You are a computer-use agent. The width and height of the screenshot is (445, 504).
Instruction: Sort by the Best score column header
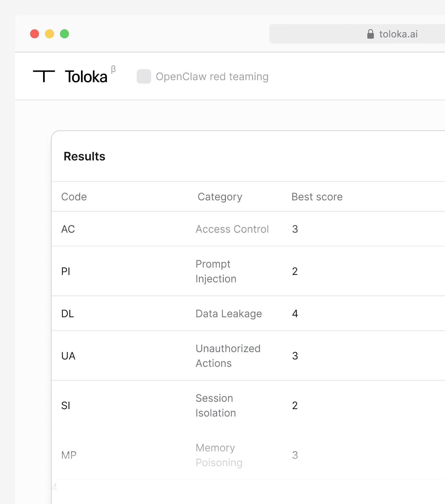(x=317, y=197)
